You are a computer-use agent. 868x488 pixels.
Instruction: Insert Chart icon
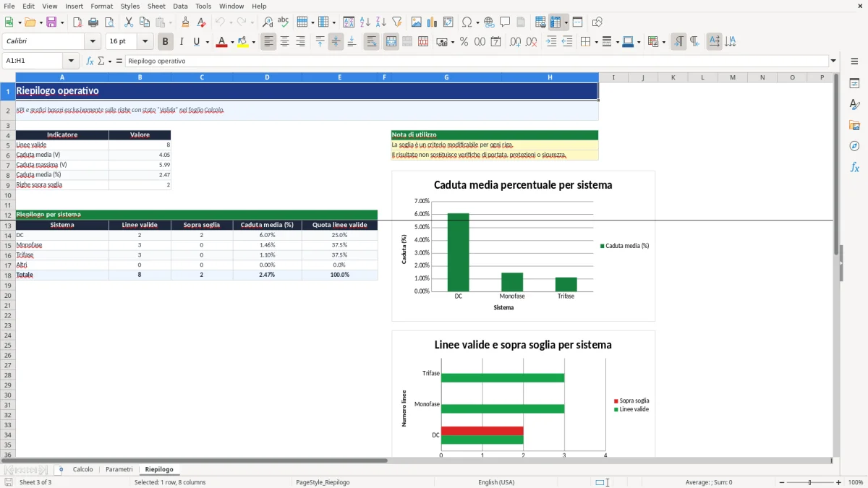(x=433, y=22)
